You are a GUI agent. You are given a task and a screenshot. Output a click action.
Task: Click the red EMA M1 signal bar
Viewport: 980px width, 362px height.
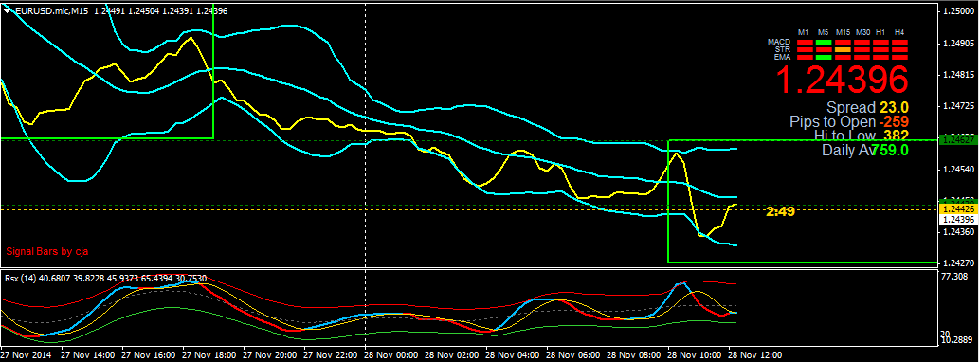pyautogui.click(x=805, y=57)
